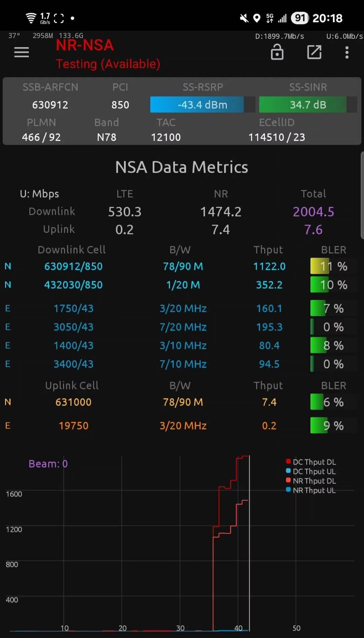
Task: Tap the Band value N78
Action: pos(107,137)
